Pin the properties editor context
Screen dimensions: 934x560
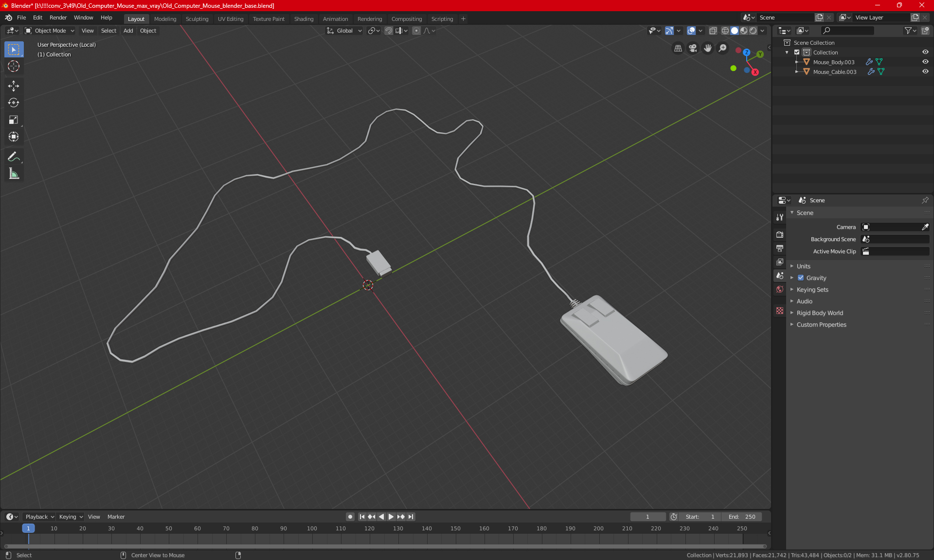[x=925, y=200]
